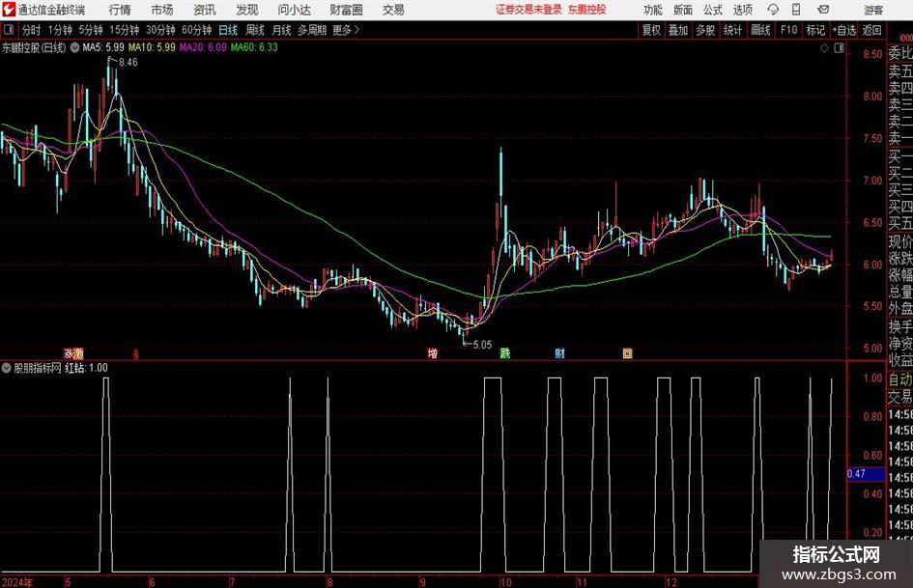
Task: Switch to 15分钟 chart period
Action: 124,30
